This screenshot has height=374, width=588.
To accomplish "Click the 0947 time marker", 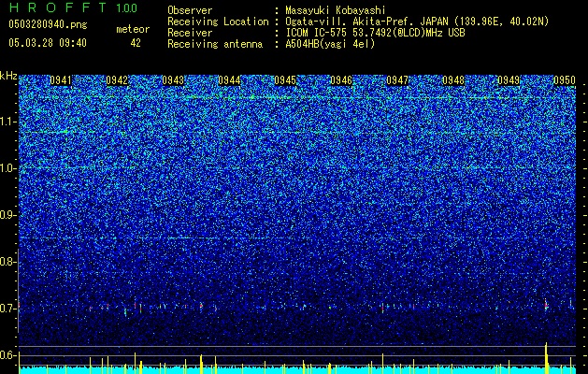I will point(397,80).
